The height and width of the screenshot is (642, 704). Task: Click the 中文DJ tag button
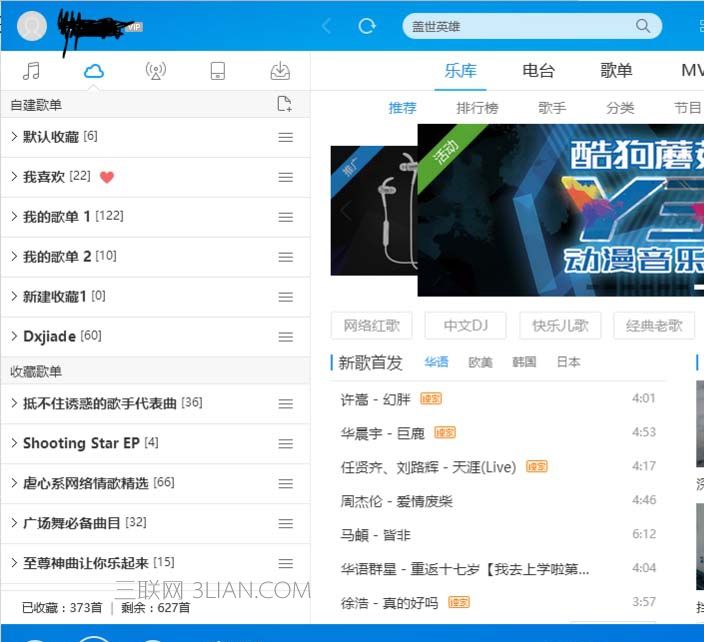(466, 325)
